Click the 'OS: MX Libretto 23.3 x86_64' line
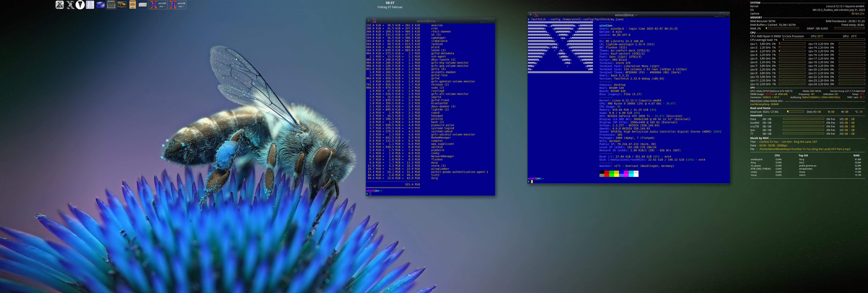868x293 pixels. [621, 41]
